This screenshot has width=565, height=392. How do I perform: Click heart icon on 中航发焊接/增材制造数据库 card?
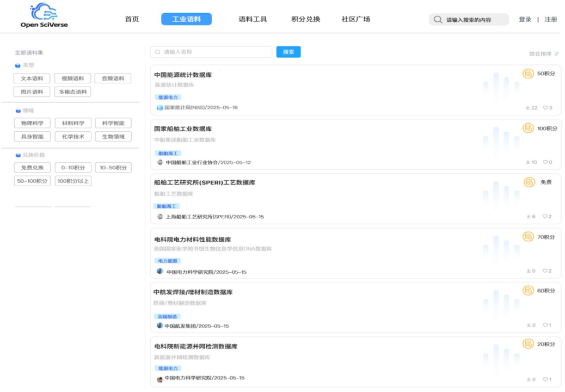pyautogui.click(x=545, y=325)
